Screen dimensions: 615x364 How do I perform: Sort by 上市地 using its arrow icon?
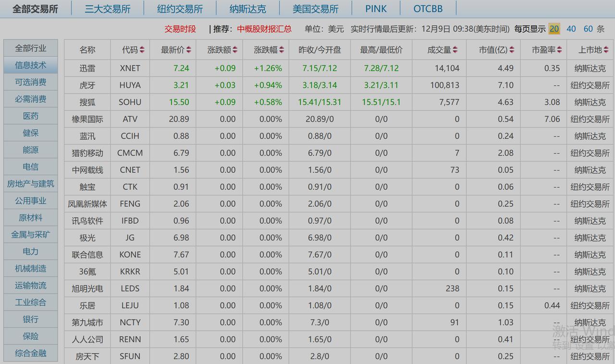pos(606,50)
